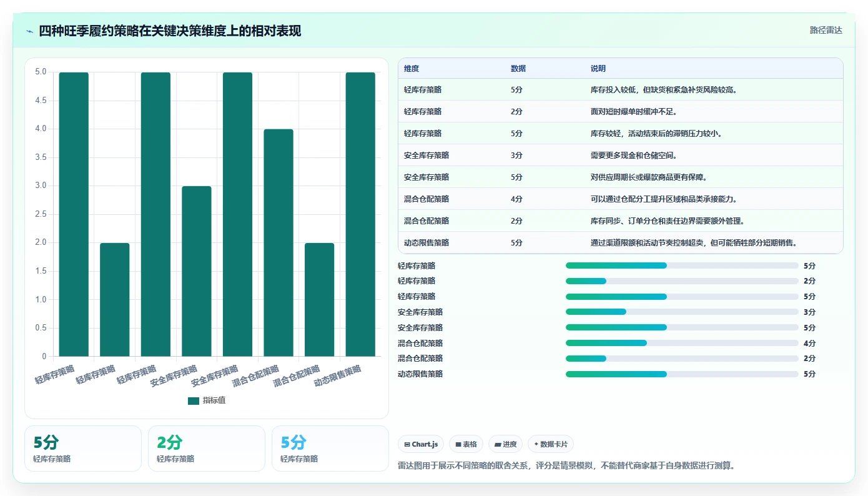Click the dashboard title 四种旺季履约策略
Image resolution: width=868 pixels, height=496 pixels.
(170, 31)
